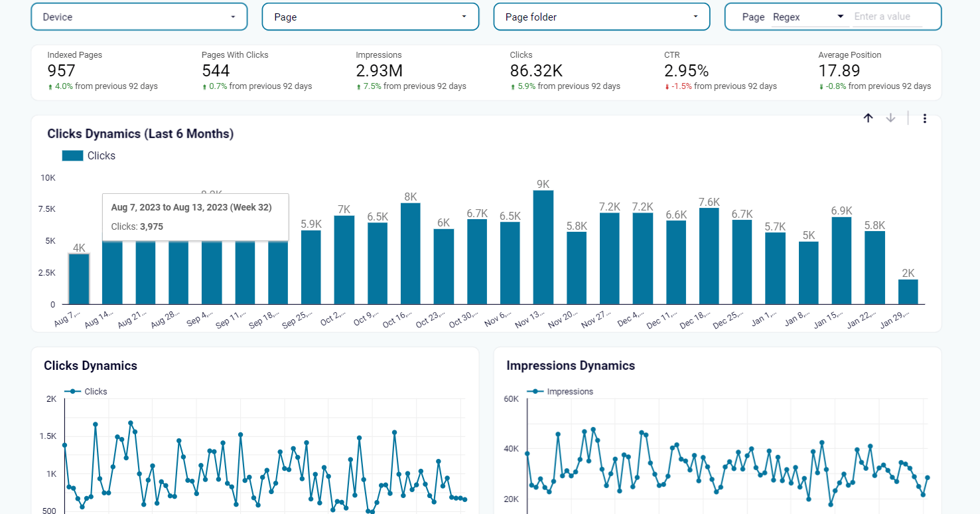Click the Oct 16 bar labeled 8K
Screen dimensions: 980x514
410,254
